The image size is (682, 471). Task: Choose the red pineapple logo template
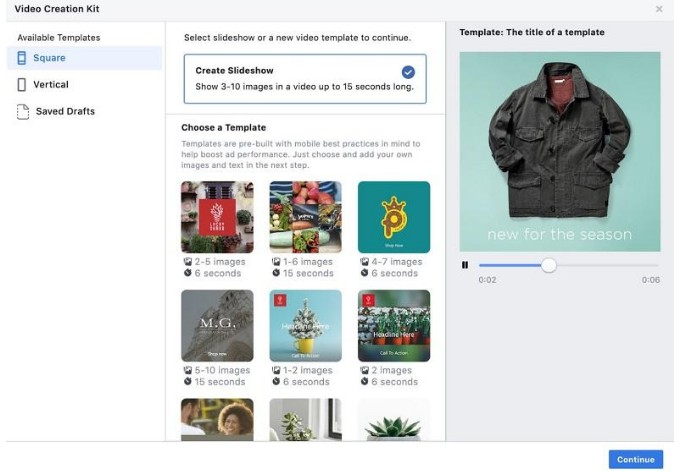point(217,217)
